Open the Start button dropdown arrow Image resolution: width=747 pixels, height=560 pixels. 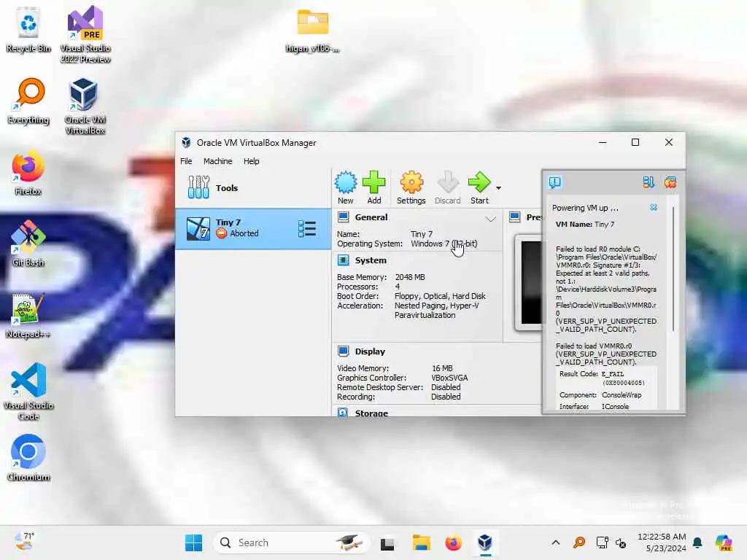[x=498, y=188]
